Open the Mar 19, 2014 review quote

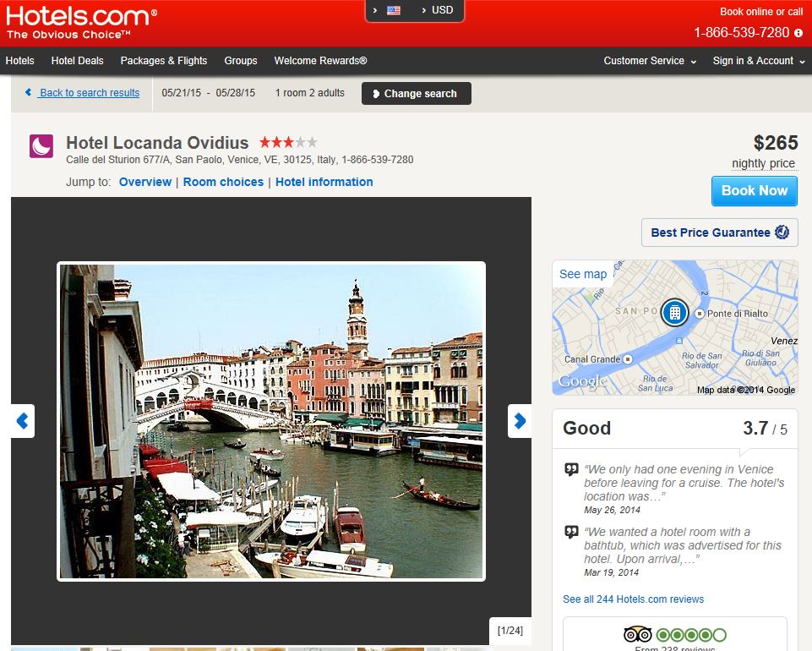click(x=683, y=545)
